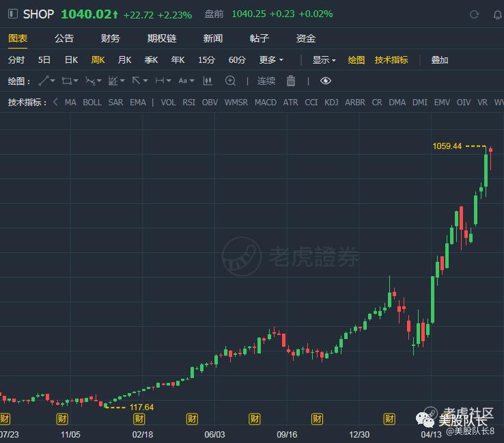Viewport: 504px width, 443px height.
Task: Enable the OBV indicator
Action: click(x=210, y=103)
